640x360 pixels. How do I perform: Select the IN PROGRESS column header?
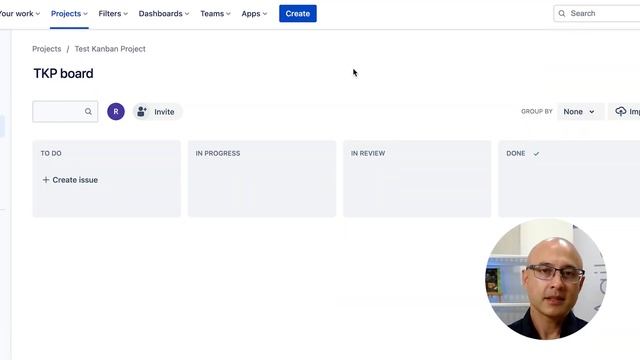click(x=218, y=153)
